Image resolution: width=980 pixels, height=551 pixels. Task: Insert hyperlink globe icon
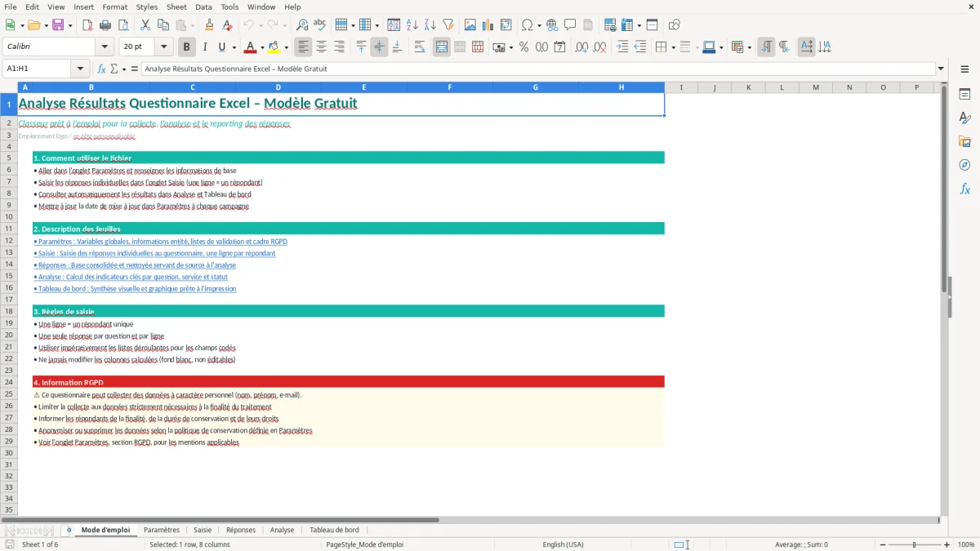552,25
